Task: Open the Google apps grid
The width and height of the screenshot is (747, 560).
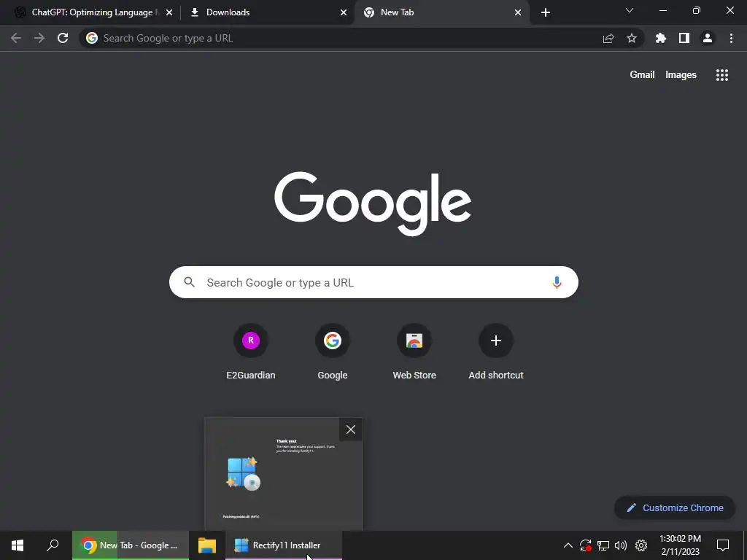Action: click(x=722, y=75)
